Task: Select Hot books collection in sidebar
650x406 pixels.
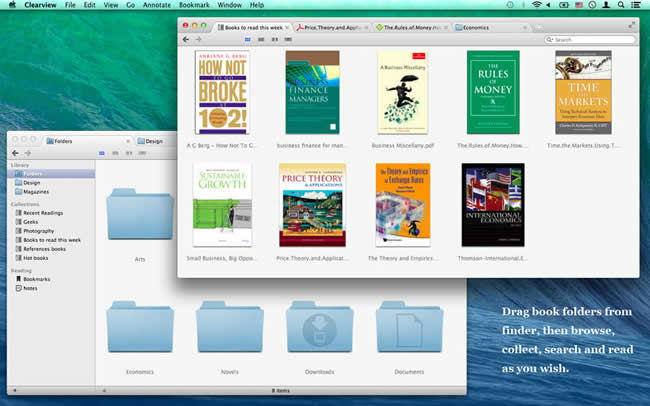Action: point(37,257)
